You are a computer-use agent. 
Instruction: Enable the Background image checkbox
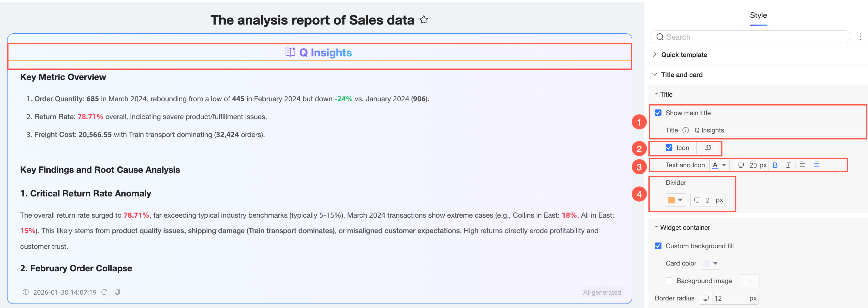click(x=669, y=281)
